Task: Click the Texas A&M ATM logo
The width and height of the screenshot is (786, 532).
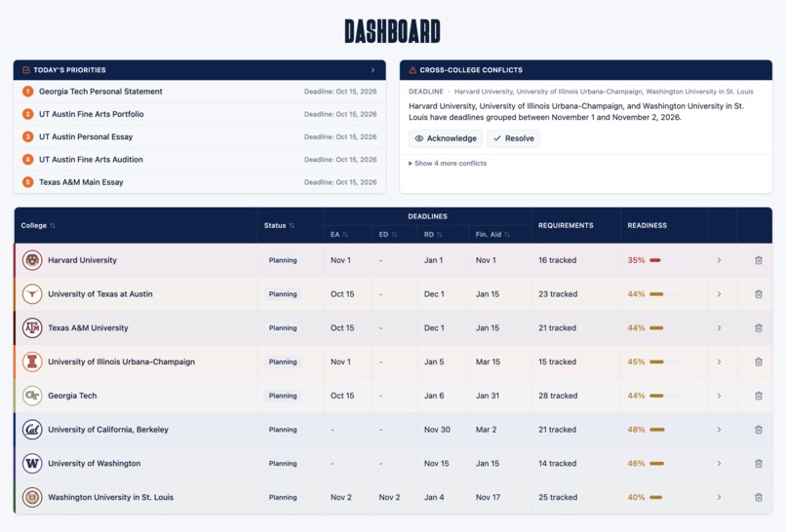Action: [x=32, y=327]
